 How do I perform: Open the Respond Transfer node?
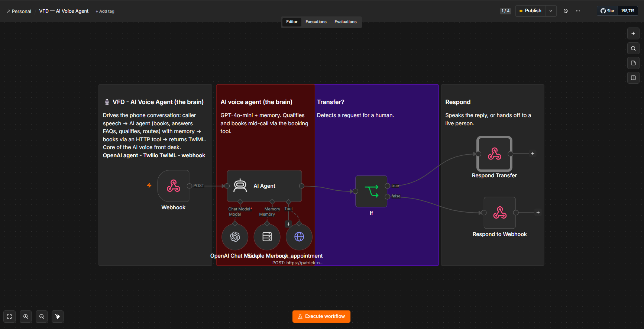click(x=494, y=154)
